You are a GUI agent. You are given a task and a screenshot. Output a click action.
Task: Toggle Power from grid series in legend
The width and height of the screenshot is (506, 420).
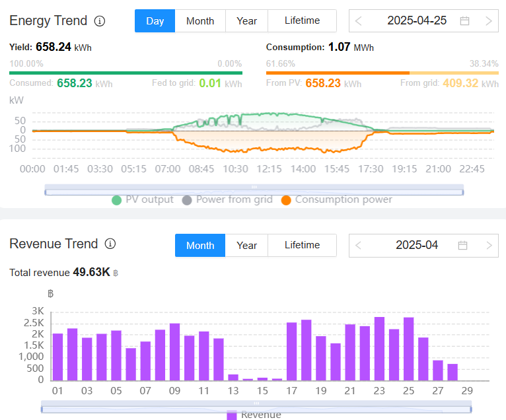pyautogui.click(x=227, y=199)
